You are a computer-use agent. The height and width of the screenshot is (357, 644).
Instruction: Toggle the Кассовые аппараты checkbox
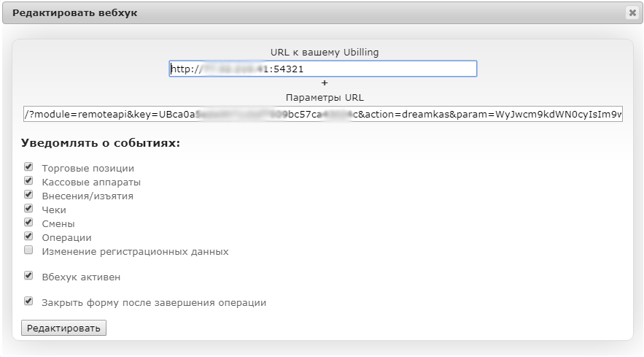click(x=28, y=181)
